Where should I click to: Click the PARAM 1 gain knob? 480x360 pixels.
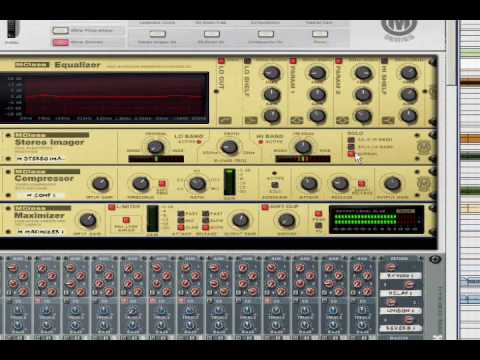317,94
